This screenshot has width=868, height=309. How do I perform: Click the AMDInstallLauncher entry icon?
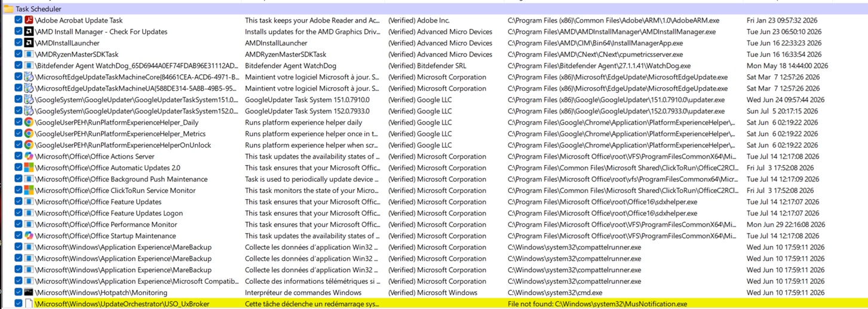tap(28, 43)
